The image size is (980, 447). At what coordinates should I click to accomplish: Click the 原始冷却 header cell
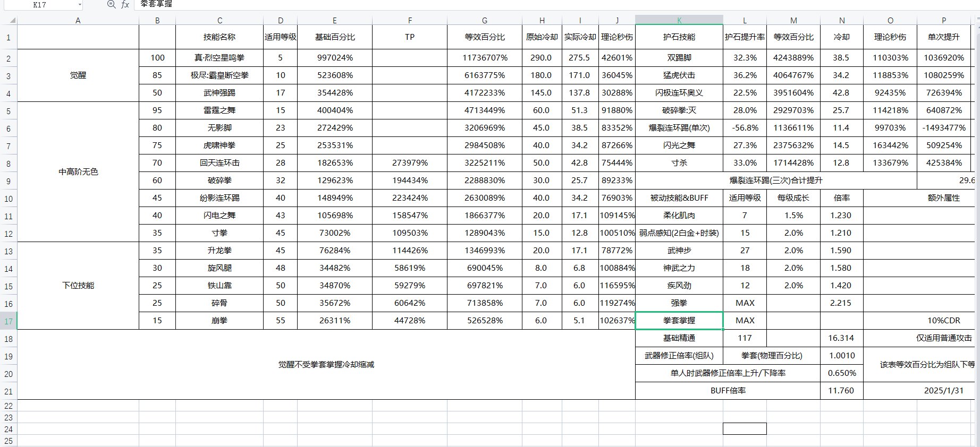[542, 37]
